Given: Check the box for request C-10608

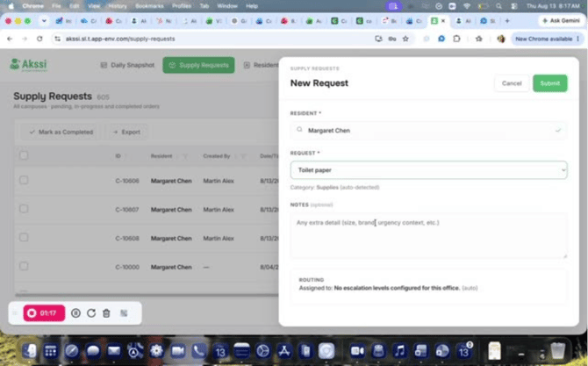Looking at the screenshot, I should pyautogui.click(x=24, y=237).
